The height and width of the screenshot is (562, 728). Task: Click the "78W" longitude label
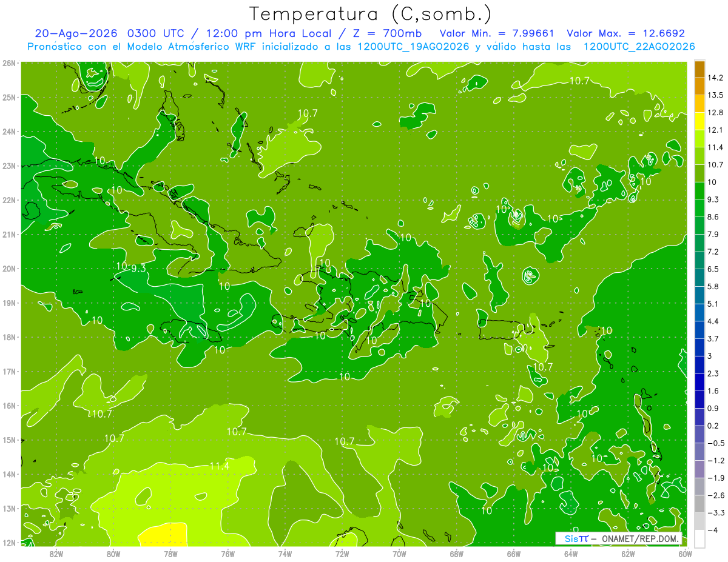[170, 553]
